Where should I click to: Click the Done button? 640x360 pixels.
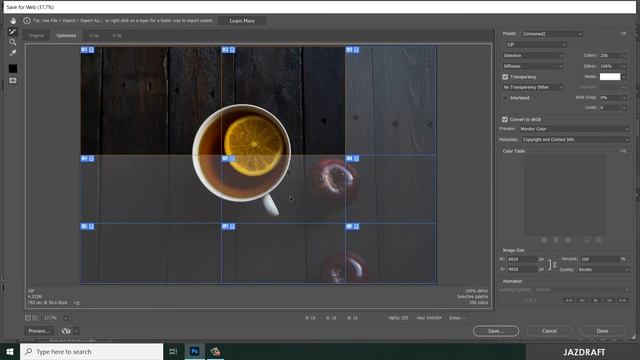pos(602,331)
